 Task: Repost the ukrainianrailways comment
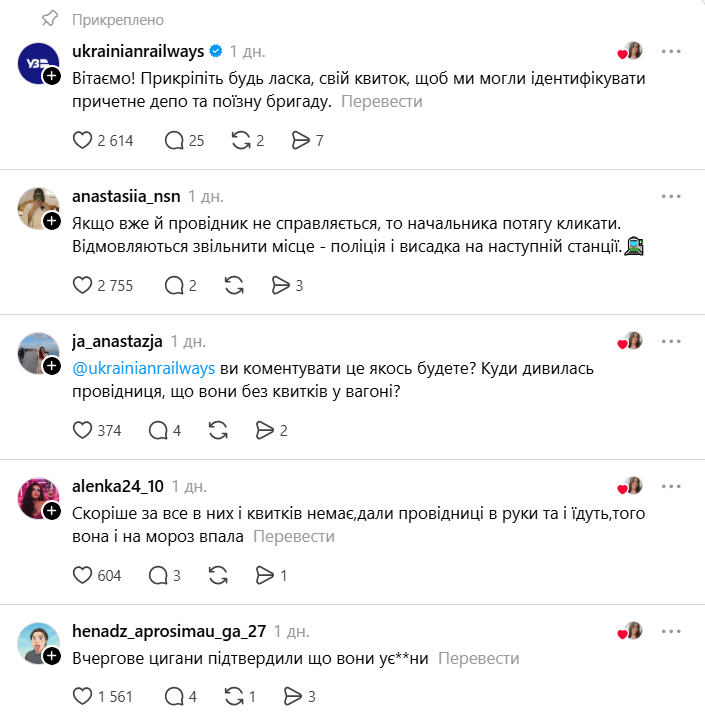(x=241, y=141)
